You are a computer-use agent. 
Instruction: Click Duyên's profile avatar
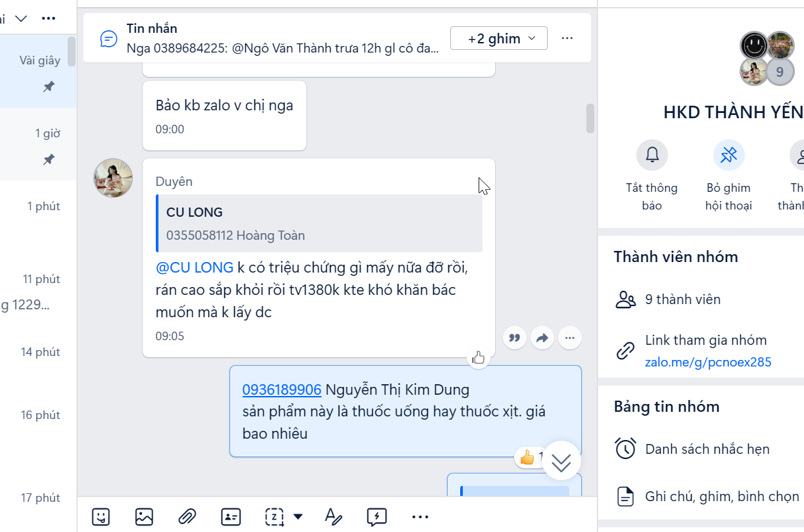pos(113,178)
